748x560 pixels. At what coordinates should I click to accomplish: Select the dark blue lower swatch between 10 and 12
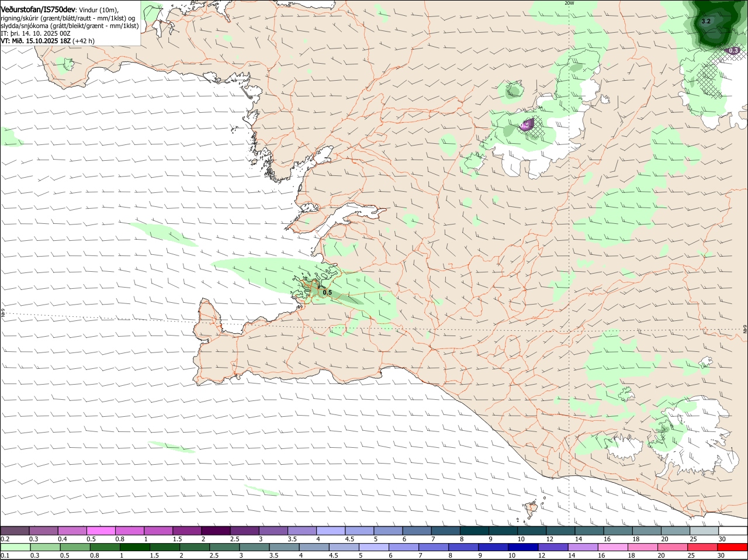pyautogui.click(x=524, y=547)
